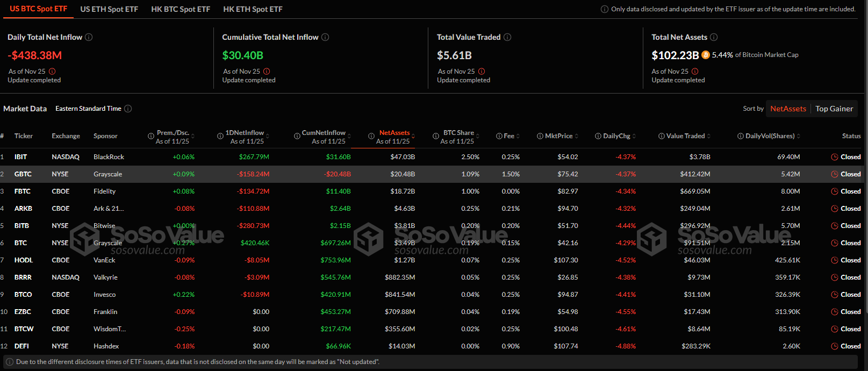
Task: Open the HK BTC Spot ETF tab
Action: pos(181,9)
